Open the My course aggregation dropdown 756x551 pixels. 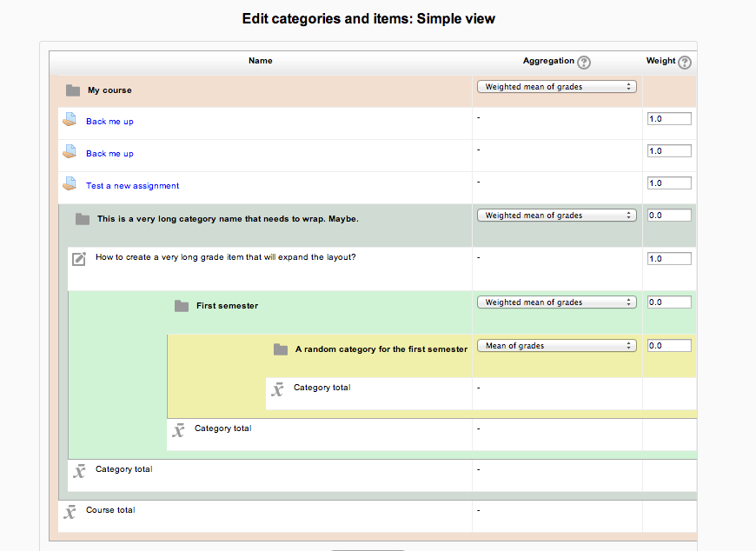click(557, 87)
